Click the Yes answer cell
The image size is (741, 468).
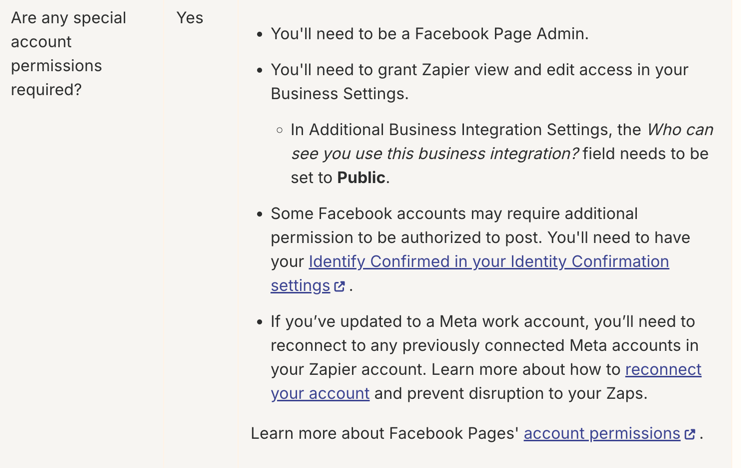pos(190,18)
